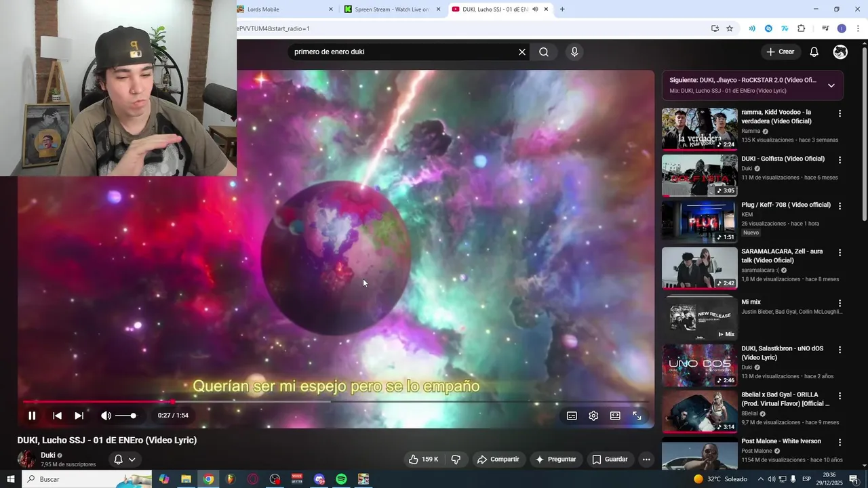Skip to next video in player
The width and height of the screenshot is (868, 488).
(x=79, y=415)
